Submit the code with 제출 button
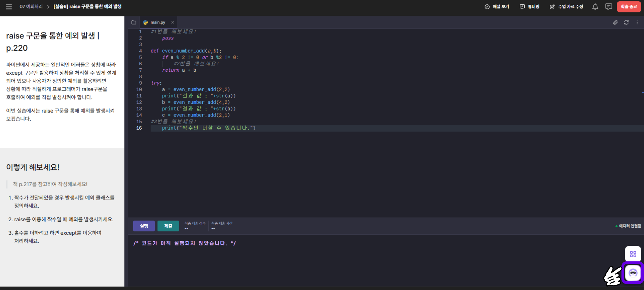Screen dimensions: 644x290 click(168, 226)
